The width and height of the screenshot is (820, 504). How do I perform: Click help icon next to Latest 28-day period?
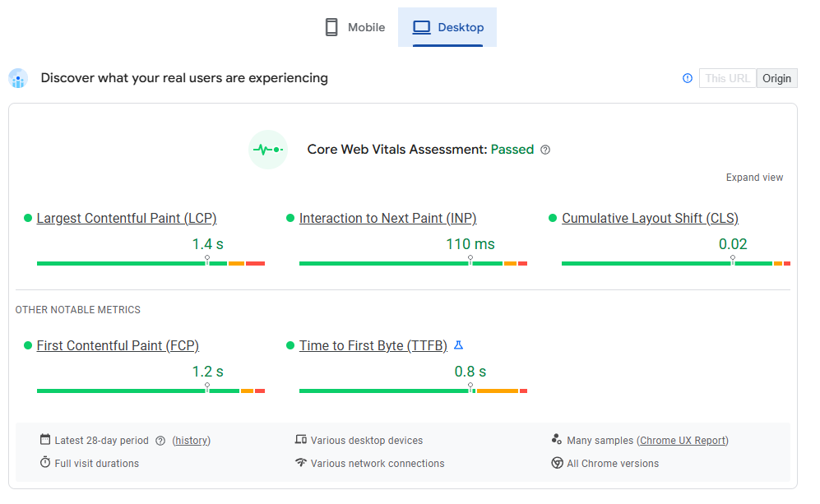[x=160, y=441]
